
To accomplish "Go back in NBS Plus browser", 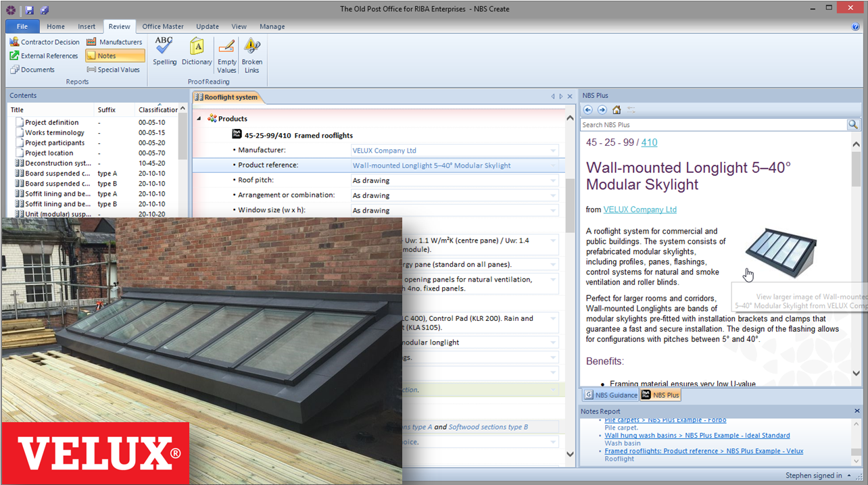I will coord(587,109).
